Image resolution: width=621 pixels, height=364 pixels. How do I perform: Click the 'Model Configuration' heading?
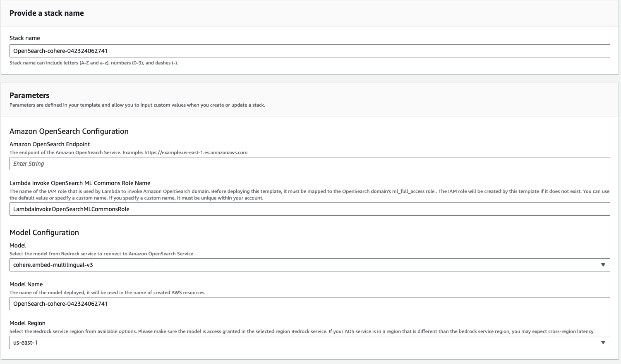44,233
